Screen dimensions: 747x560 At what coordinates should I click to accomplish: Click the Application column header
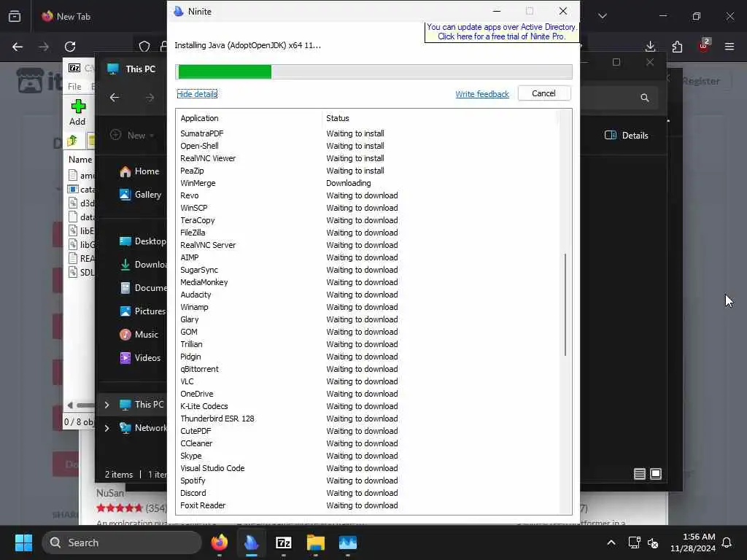tap(199, 118)
